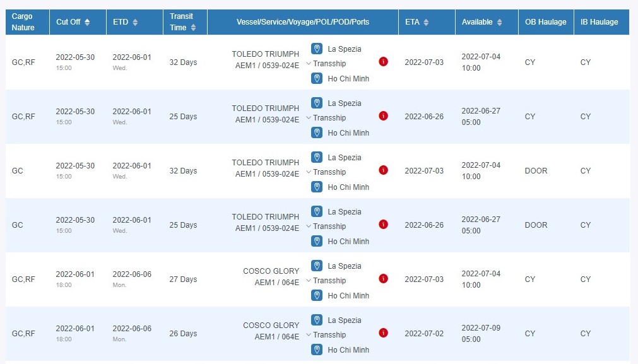Screen dimensions: 638x364
Task: Select the 2022-07-02 ETA cell
Action: [424, 334]
